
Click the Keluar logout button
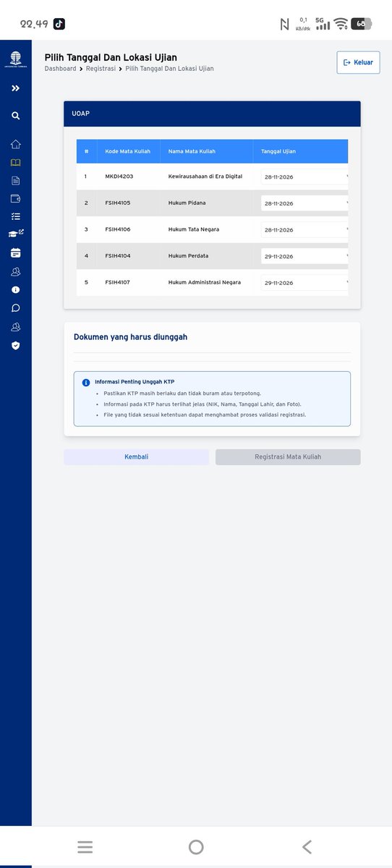tap(358, 62)
